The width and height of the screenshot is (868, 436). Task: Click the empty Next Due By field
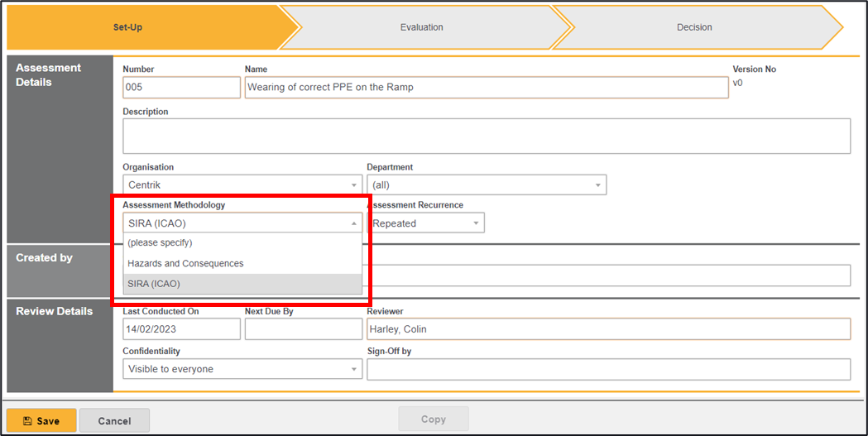coord(303,329)
